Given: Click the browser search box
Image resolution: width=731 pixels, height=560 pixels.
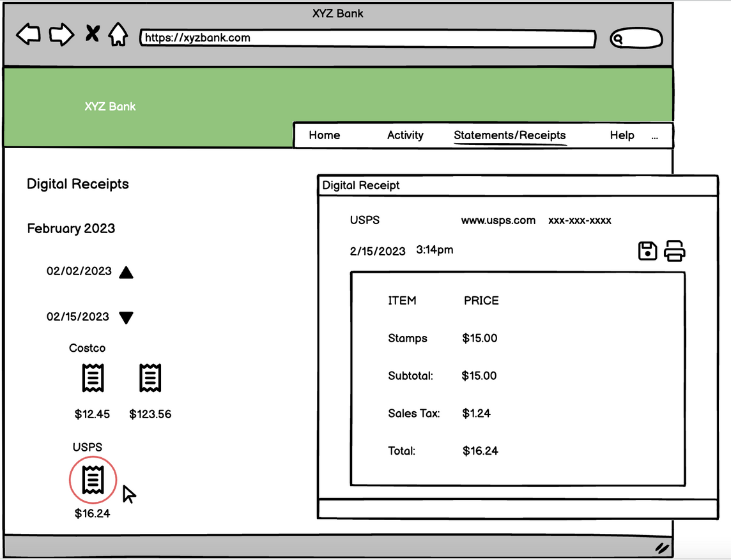Looking at the screenshot, I should 636,39.
